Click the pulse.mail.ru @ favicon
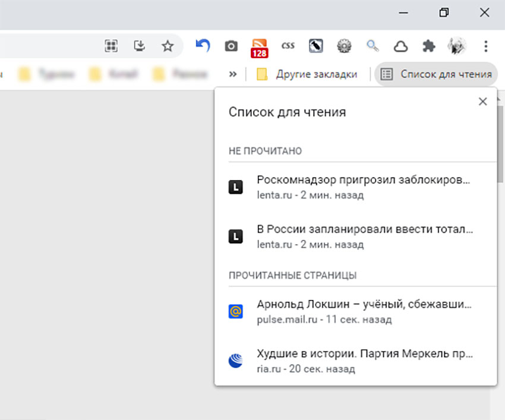 [236, 311]
